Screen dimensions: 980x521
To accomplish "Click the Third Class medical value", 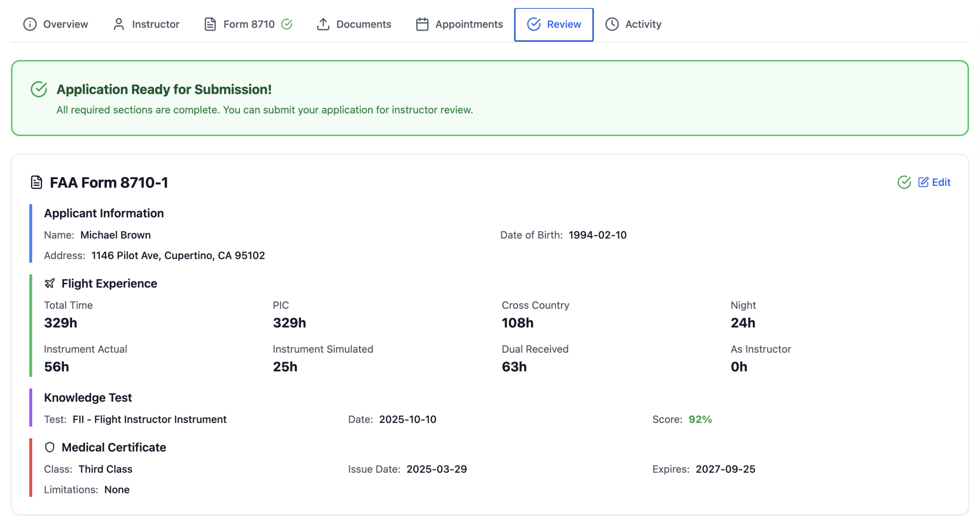I will tap(105, 469).
